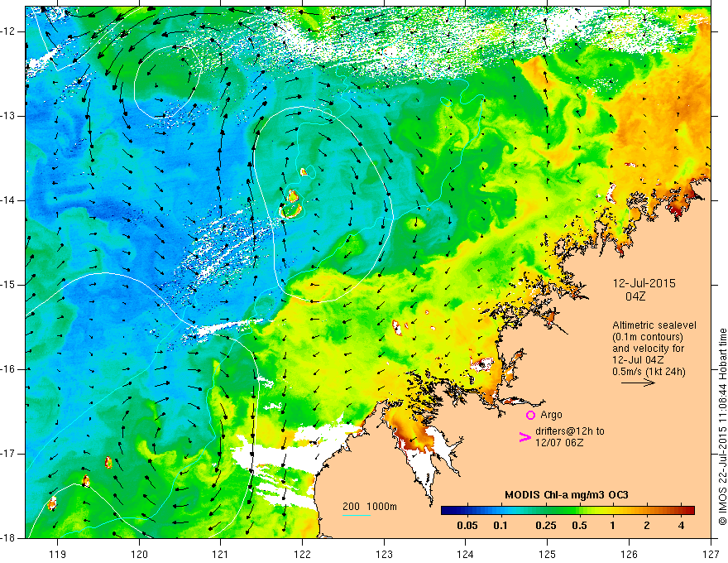Click longitude axis label '124'
The image size is (728, 563).
tap(466, 554)
